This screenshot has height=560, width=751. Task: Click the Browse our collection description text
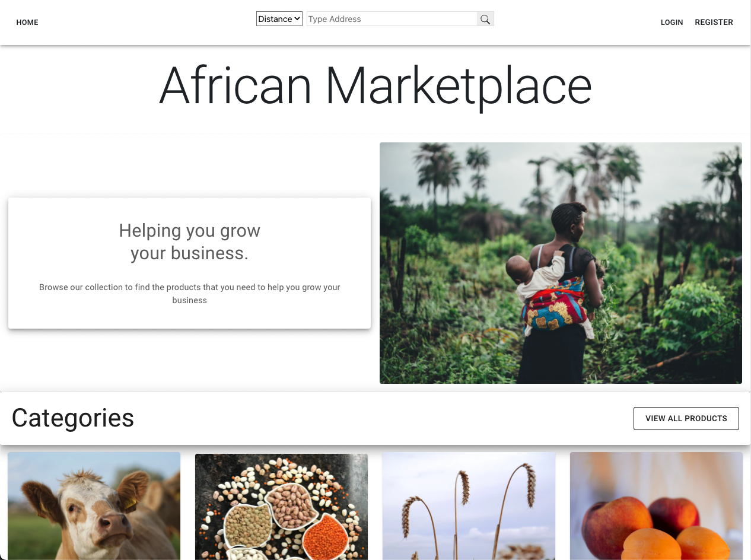click(190, 294)
